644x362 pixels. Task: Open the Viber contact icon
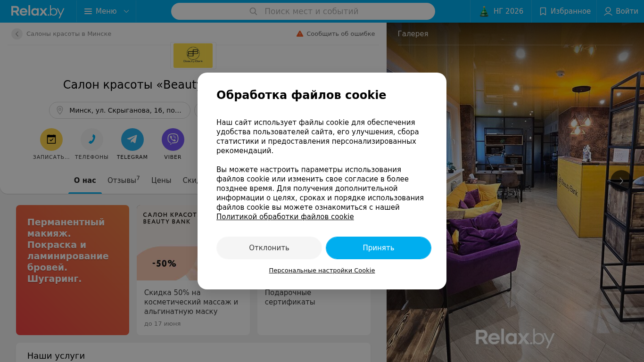(x=173, y=140)
